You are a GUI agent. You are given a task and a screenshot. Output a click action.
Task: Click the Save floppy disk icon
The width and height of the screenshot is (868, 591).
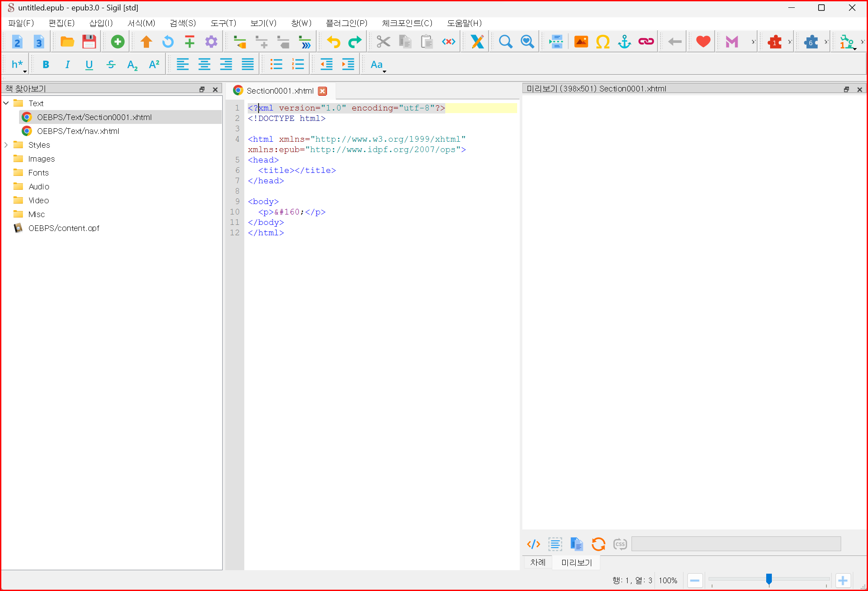pos(89,42)
